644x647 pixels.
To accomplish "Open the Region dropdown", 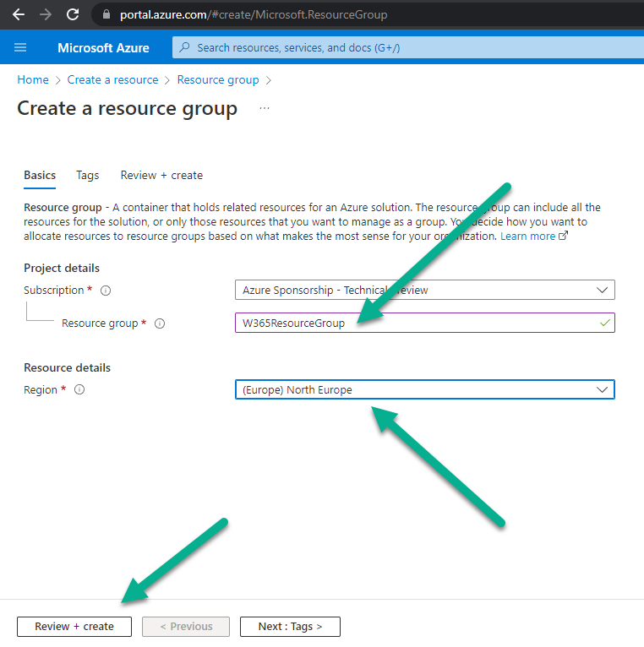I will pos(425,389).
